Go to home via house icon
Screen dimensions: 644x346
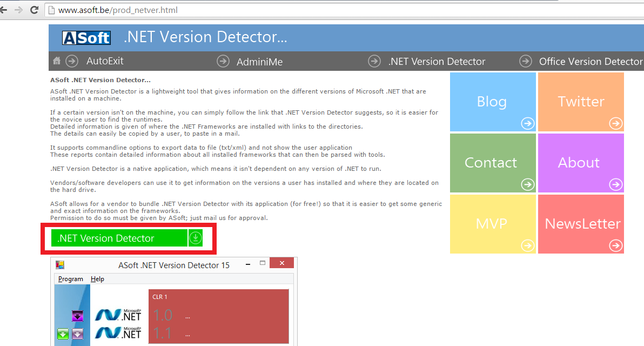(x=57, y=61)
